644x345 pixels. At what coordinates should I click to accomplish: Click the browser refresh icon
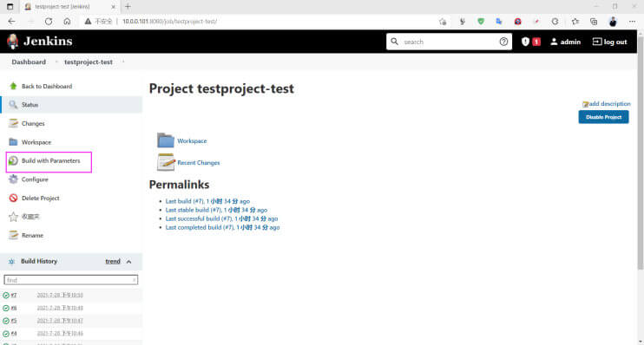(49, 22)
